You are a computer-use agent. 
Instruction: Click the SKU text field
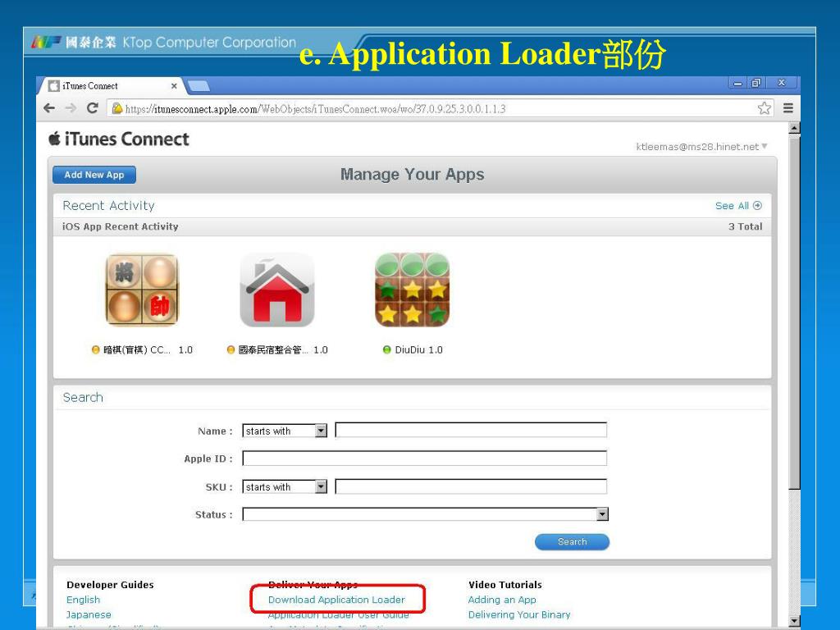pyautogui.click(x=471, y=486)
